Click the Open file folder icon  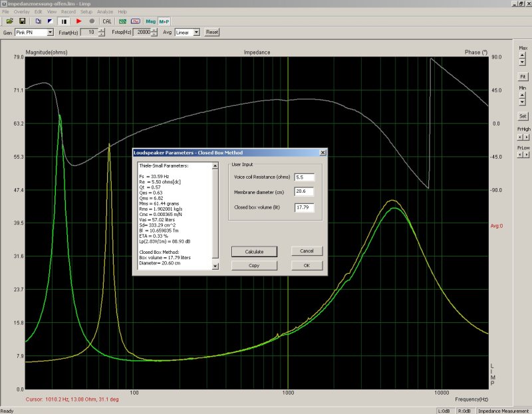(9, 21)
